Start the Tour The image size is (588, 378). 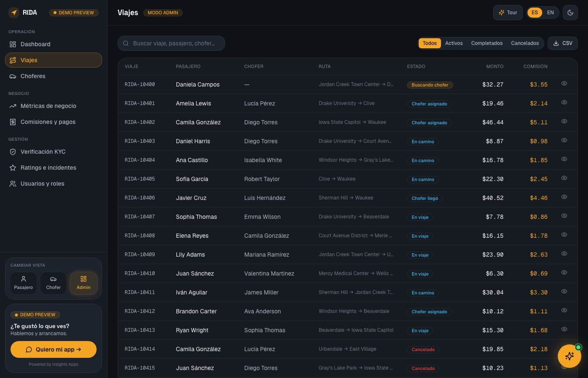pos(508,13)
